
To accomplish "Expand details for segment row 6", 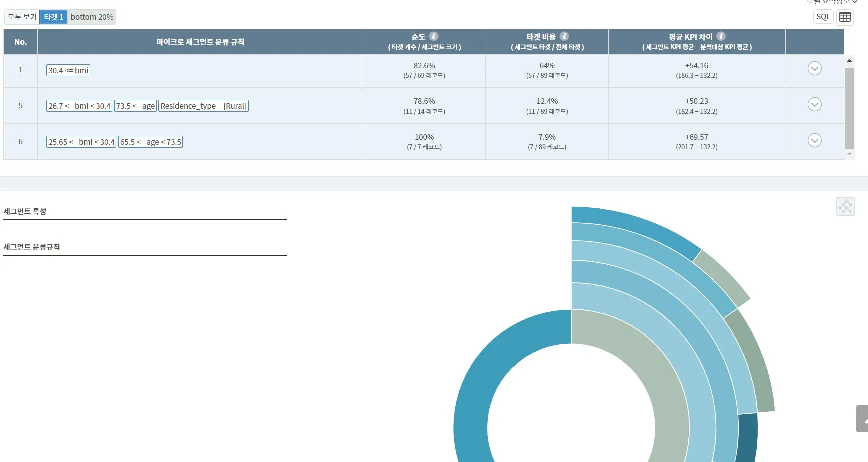I will (x=815, y=140).
